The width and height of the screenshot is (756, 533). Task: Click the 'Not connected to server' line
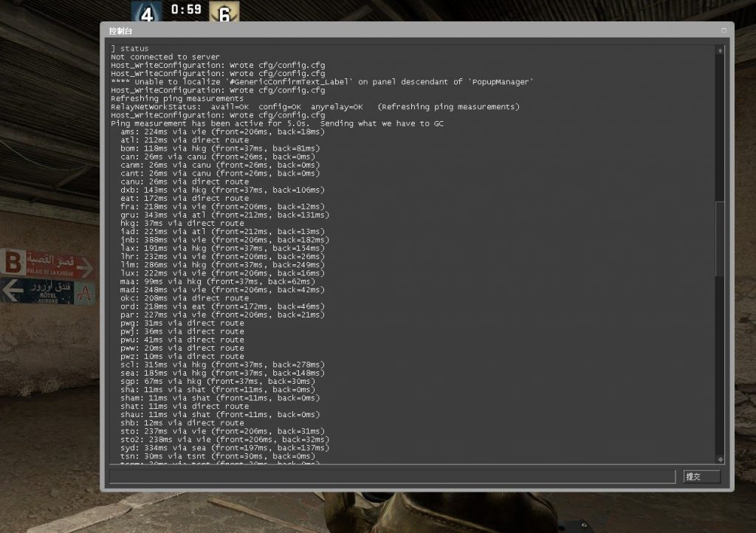(x=165, y=57)
